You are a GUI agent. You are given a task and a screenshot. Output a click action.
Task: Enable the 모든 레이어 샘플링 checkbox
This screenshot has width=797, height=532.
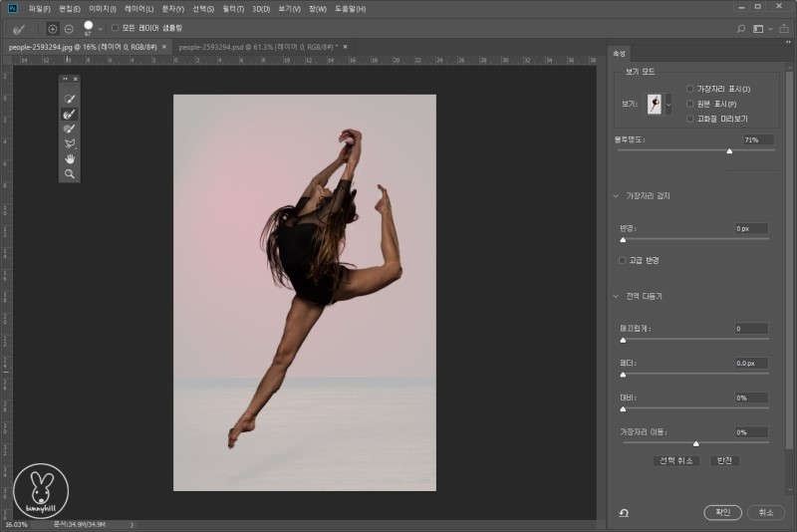(115, 28)
